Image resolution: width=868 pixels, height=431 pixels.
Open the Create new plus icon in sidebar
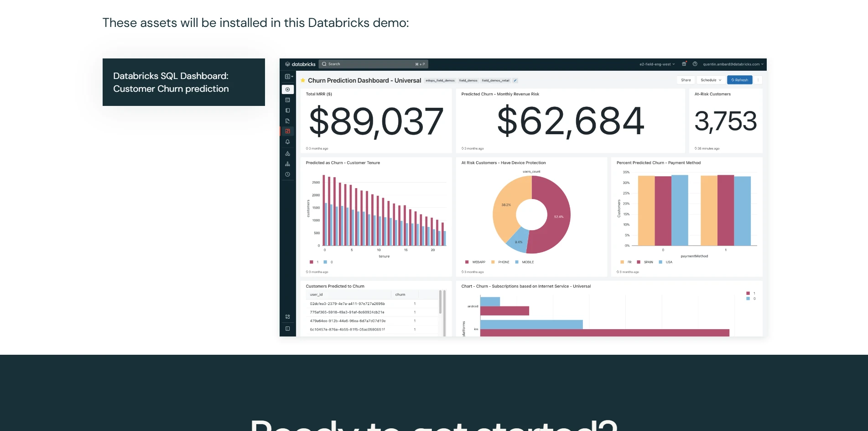pyautogui.click(x=287, y=89)
